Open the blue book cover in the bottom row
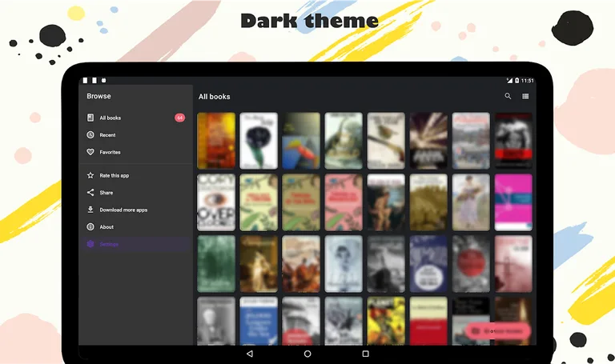This screenshot has height=364, width=615. pyautogui.click(x=259, y=321)
